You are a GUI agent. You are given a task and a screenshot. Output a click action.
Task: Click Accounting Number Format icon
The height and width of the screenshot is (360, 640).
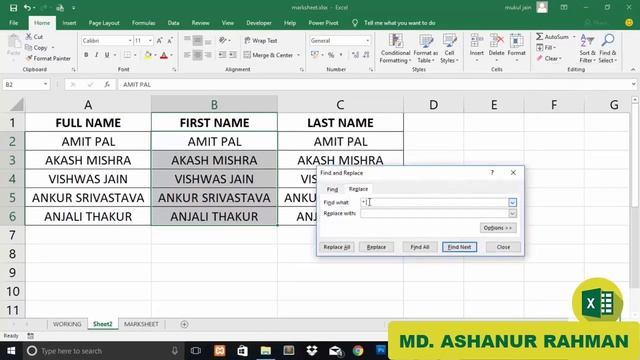[x=315, y=55]
